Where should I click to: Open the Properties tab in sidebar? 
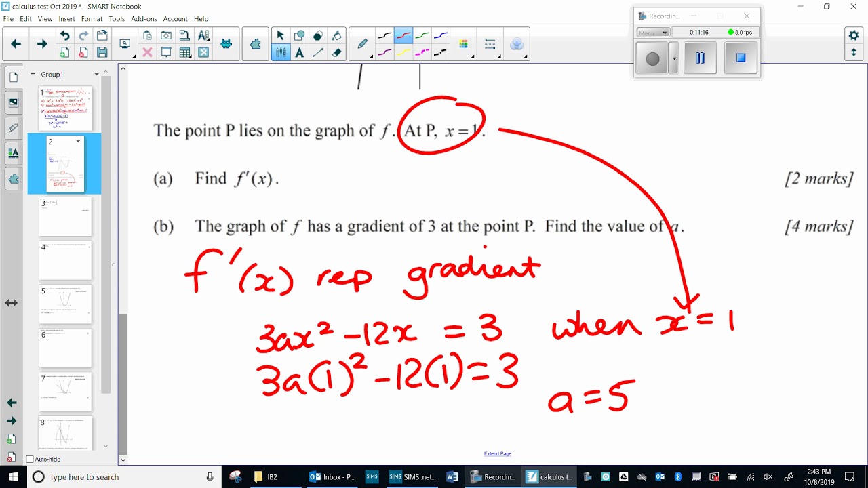tap(13, 153)
